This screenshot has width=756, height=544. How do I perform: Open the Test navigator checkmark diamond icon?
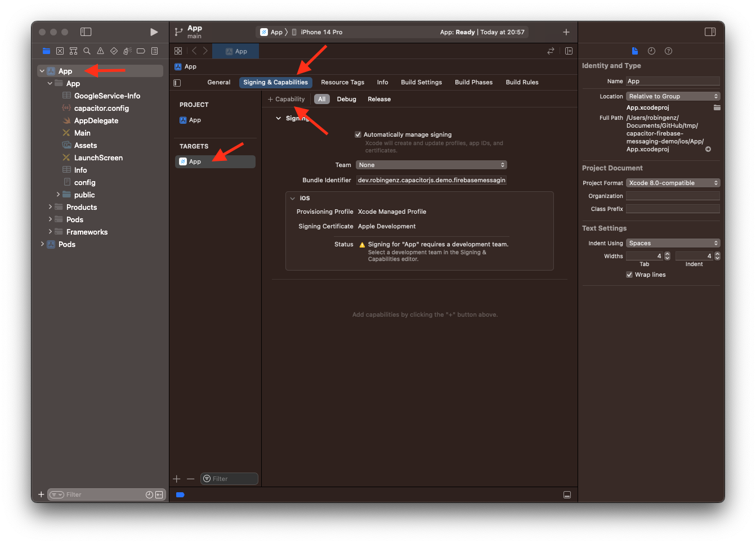114,51
